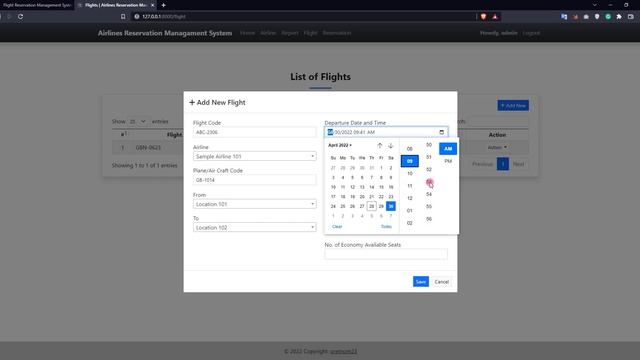Save the new flight
The width and height of the screenshot is (640, 360).
click(x=421, y=282)
